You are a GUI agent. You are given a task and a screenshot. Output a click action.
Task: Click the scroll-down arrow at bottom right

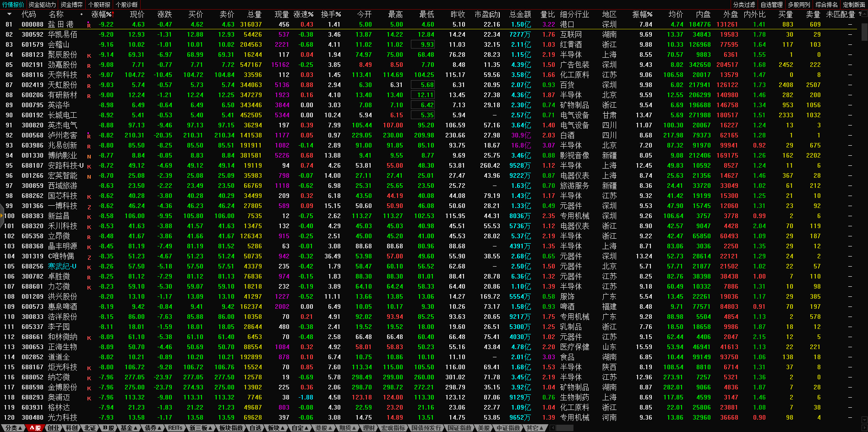(x=864, y=420)
